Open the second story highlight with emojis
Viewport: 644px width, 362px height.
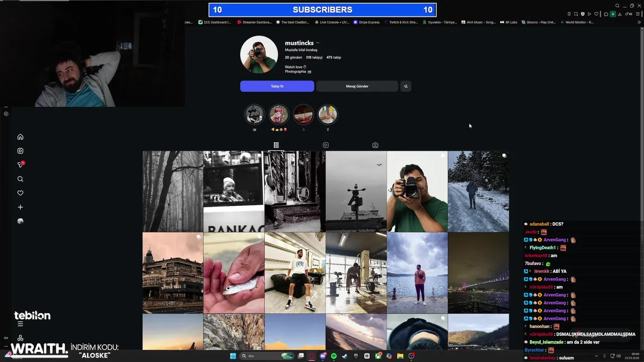point(279,115)
